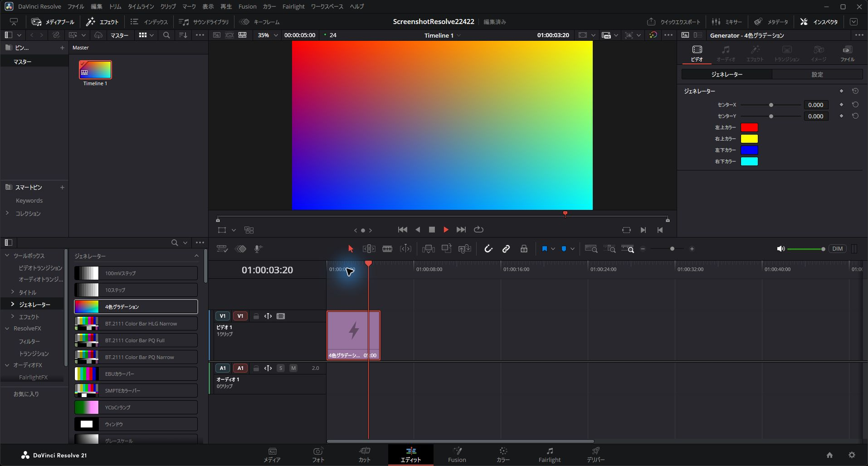868x466 pixels.
Task: Toggle position lock padlock in toolbar
Action: (524, 249)
